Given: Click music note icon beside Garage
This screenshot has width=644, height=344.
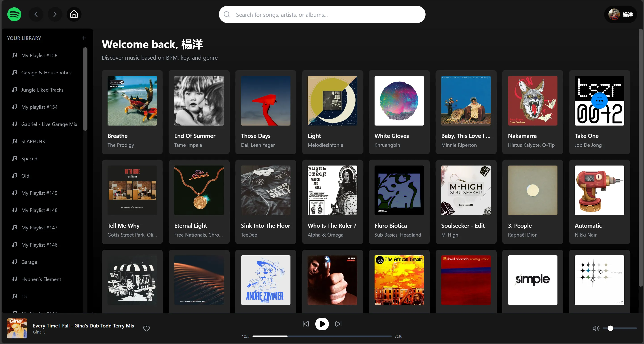Looking at the screenshot, I should (x=15, y=262).
